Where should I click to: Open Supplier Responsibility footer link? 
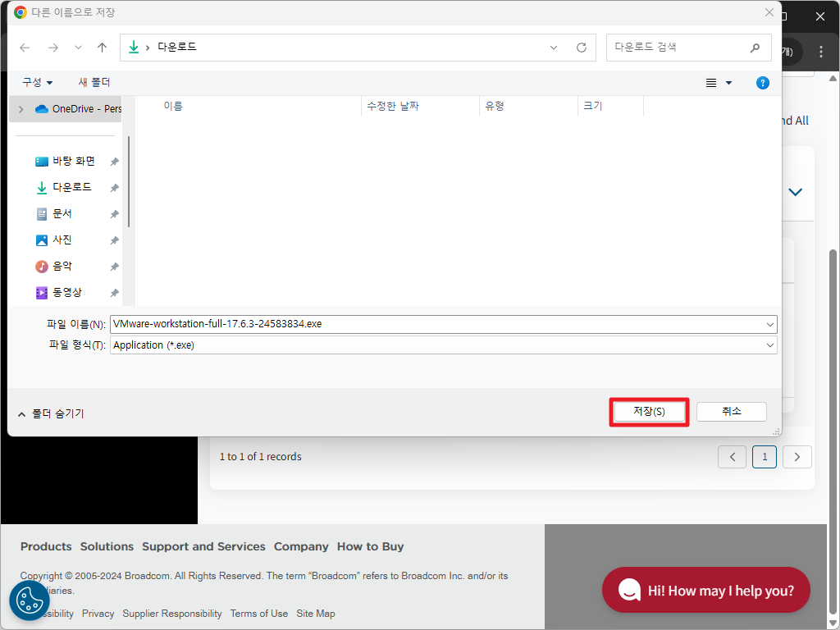click(x=172, y=614)
